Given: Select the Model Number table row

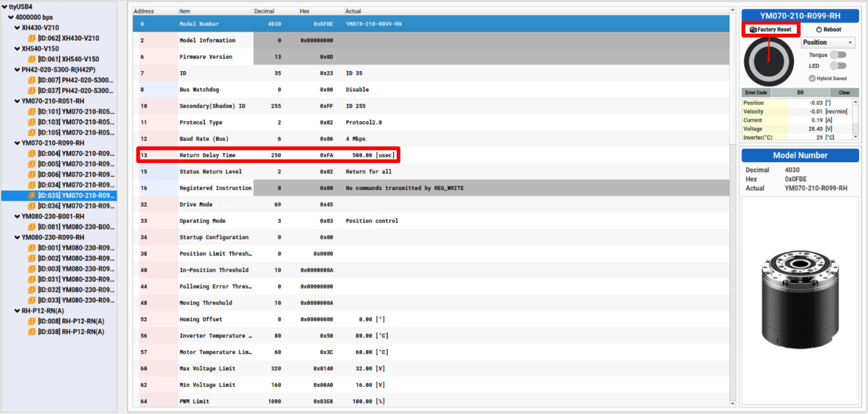Looking at the screenshot, I should (431, 24).
